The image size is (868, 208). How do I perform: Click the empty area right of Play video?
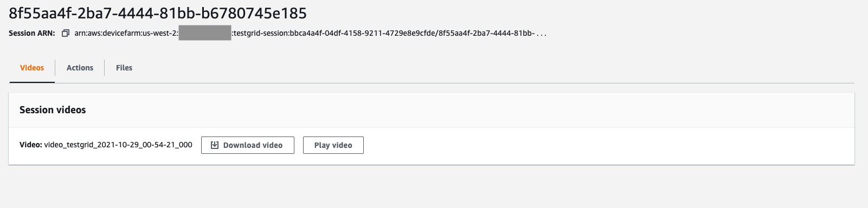click(x=607, y=145)
